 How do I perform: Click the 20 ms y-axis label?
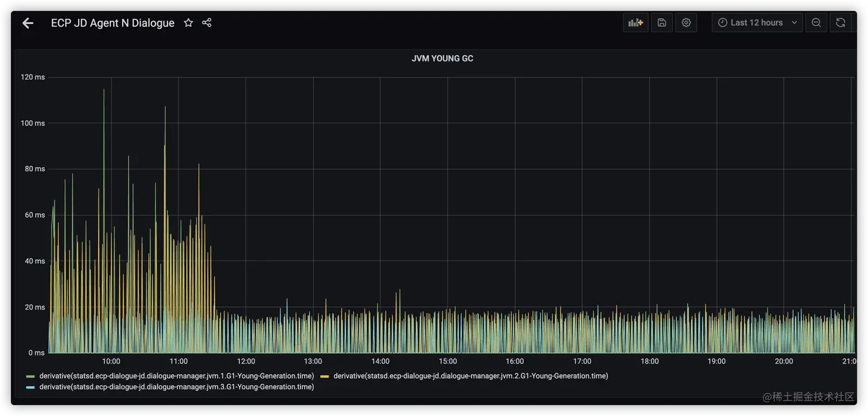click(34, 307)
